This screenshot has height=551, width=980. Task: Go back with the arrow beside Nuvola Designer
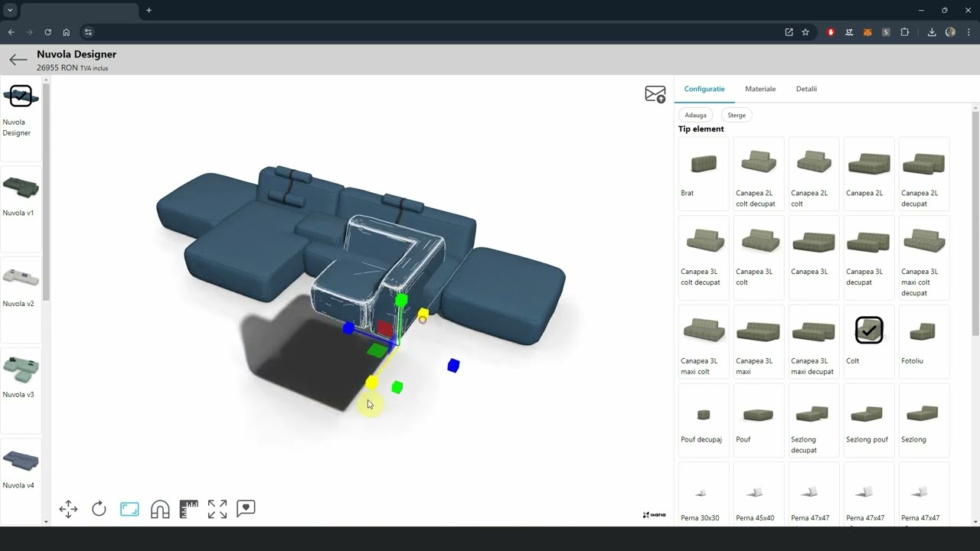tap(18, 60)
